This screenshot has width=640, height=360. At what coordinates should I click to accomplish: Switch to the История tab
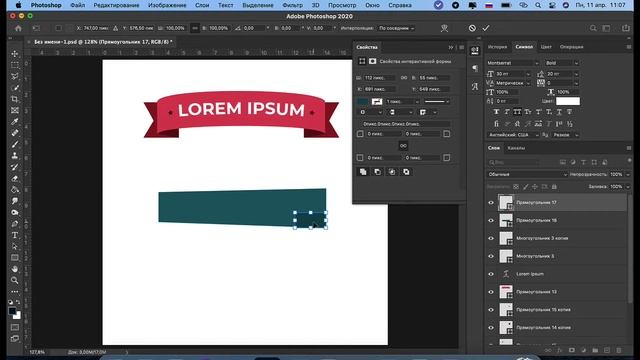pyautogui.click(x=497, y=47)
